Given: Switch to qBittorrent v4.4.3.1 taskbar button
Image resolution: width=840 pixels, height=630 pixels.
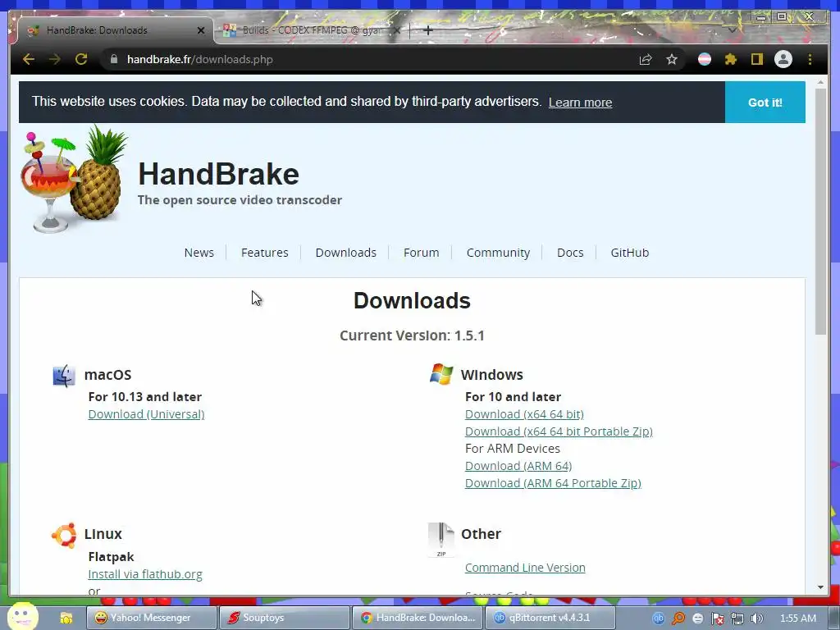Looking at the screenshot, I should point(550,618).
